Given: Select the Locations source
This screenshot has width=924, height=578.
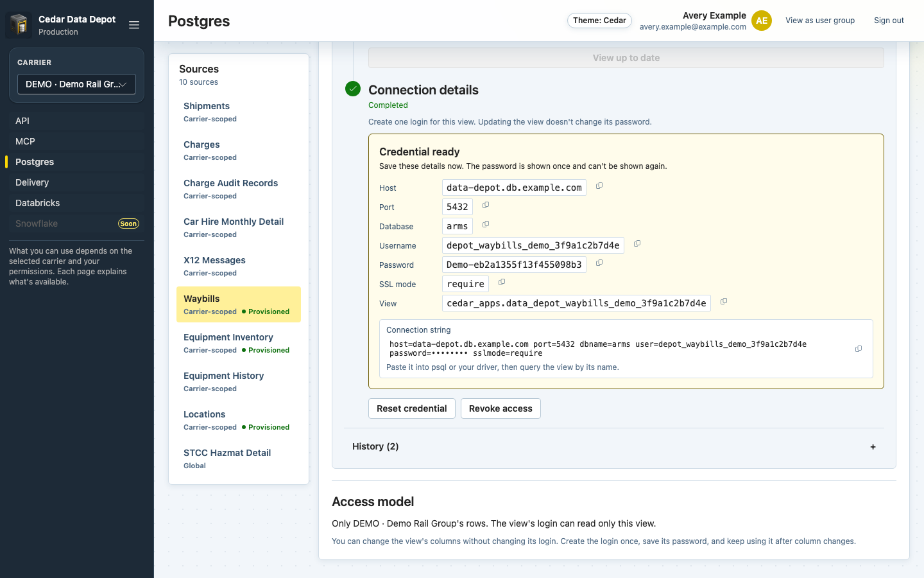Looking at the screenshot, I should (x=239, y=420).
